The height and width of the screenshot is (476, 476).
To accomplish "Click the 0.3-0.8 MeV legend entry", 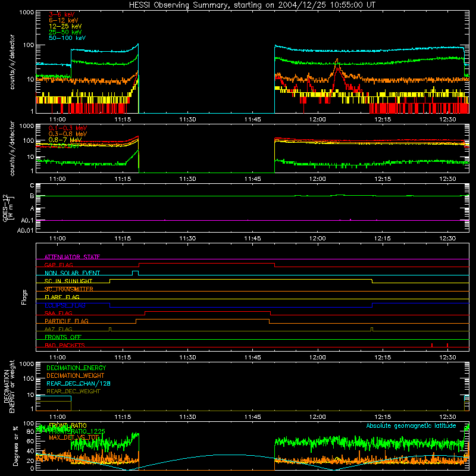I will click(x=68, y=134).
